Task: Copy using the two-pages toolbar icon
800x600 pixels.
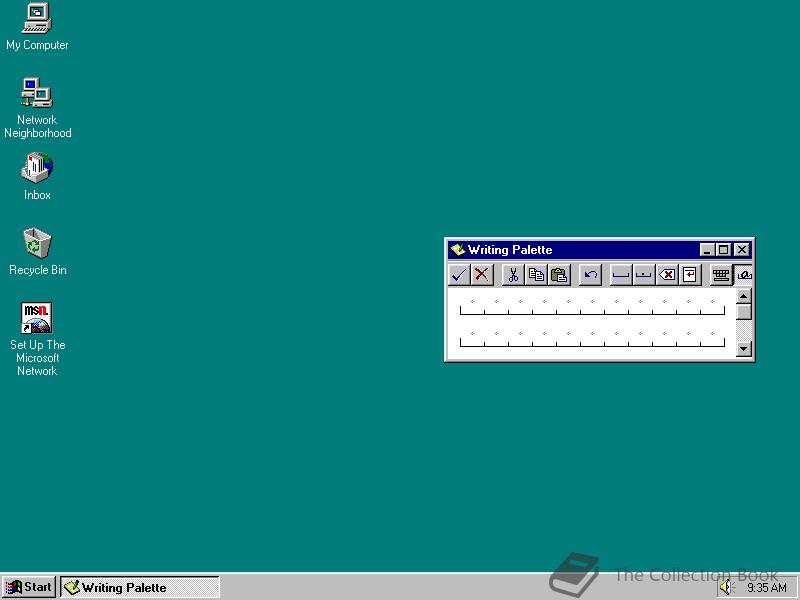Action: [x=536, y=276]
